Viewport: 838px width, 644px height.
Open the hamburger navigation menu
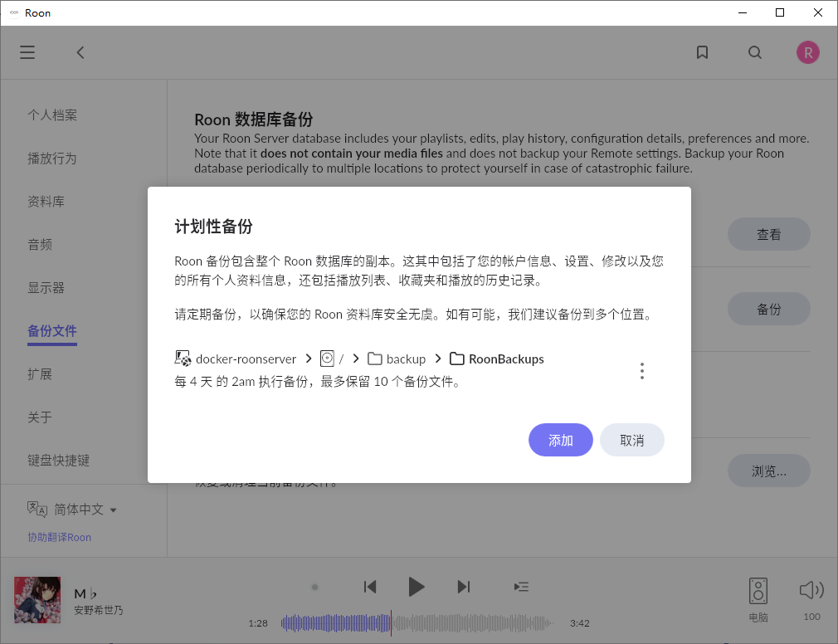pos(27,52)
